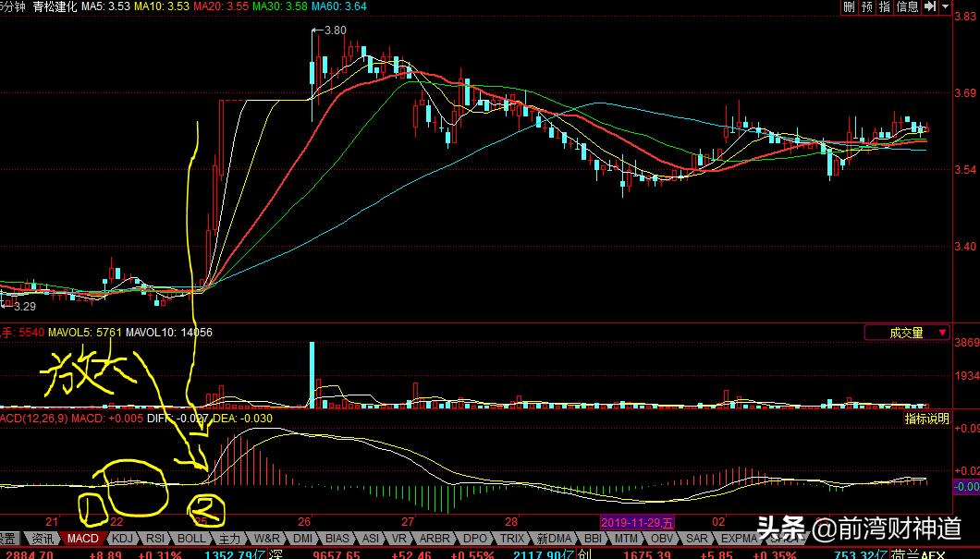Click the 2019-11-29 highlighted date marker
The image size is (980, 559).
(x=638, y=522)
